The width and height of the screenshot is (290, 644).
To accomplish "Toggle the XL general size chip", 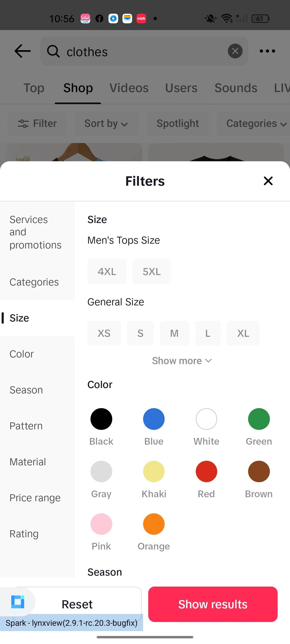I will [243, 333].
